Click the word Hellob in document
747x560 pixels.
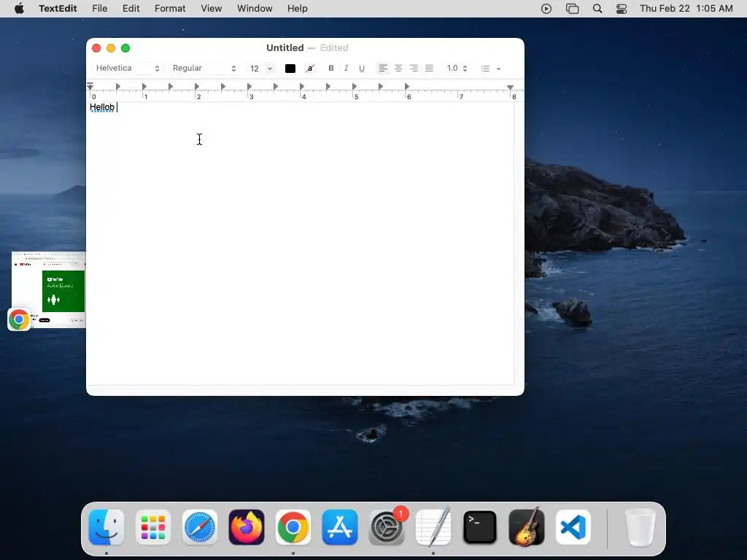pyautogui.click(x=102, y=107)
